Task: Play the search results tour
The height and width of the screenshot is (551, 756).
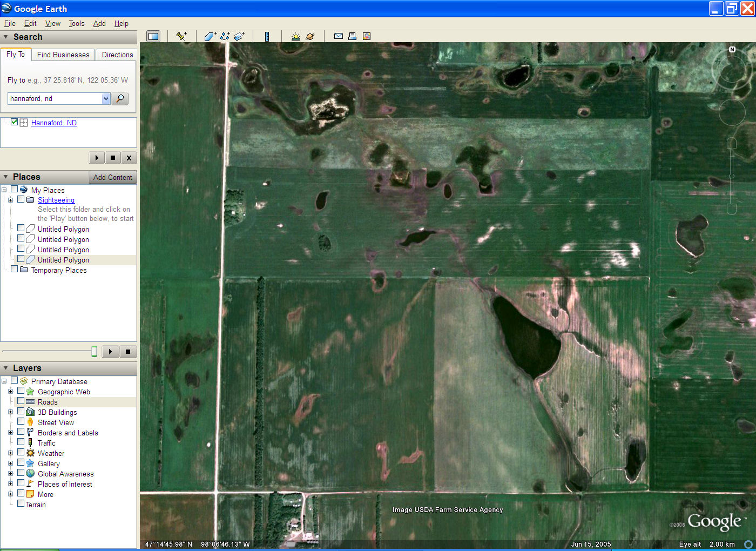Action: tap(97, 158)
